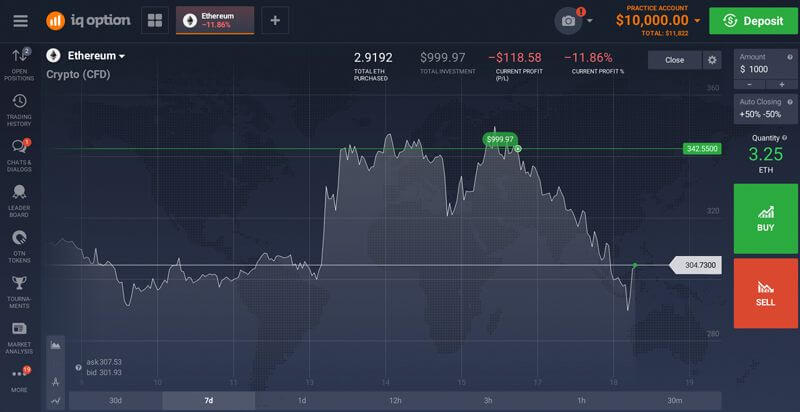
Task: Click the $999.97 total investment value
Action: (443, 58)
